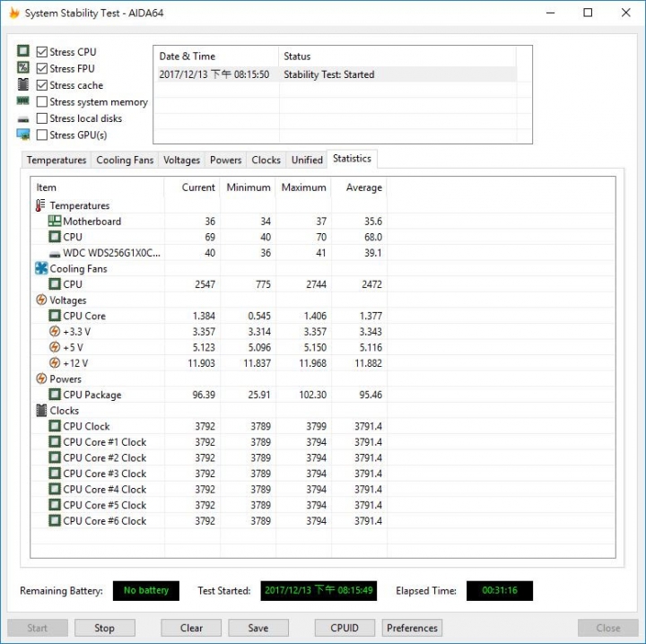Click the +12 V lightning icon
This screenshot has width=646, height=644.
pos(55,362)
